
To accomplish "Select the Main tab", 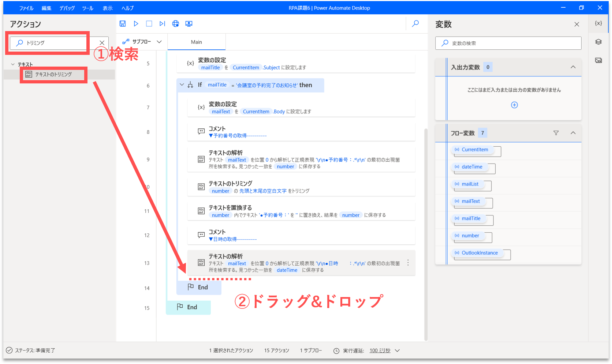I will coord(197,42).
